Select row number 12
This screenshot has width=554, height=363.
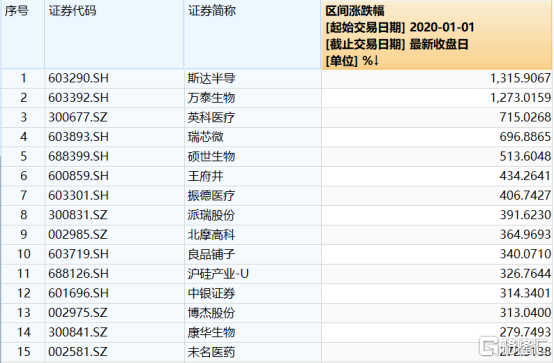pyautogui.click(x=24, y=293)
